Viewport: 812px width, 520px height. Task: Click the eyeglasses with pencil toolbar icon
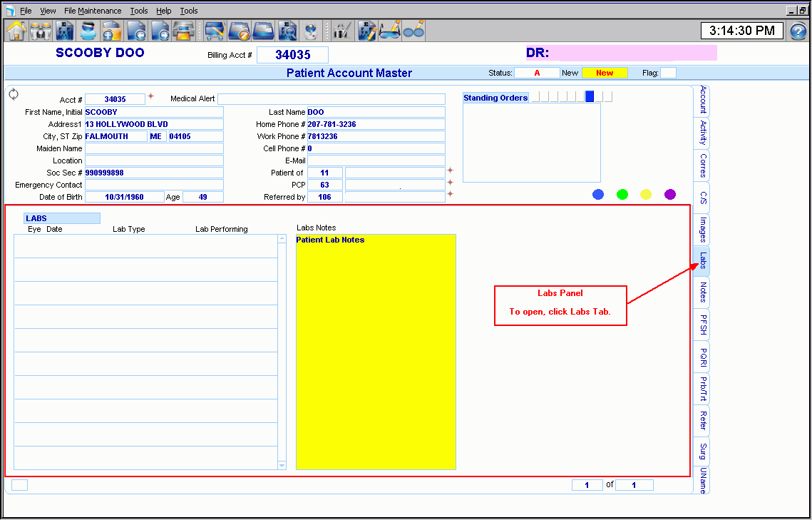click(390, 31)
